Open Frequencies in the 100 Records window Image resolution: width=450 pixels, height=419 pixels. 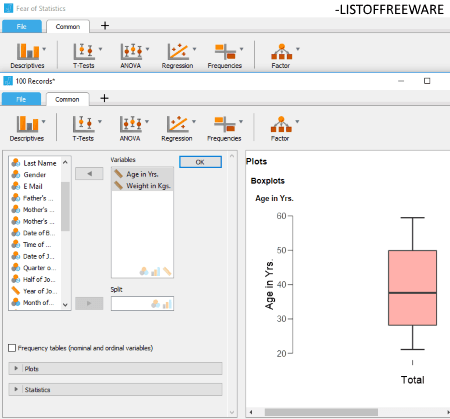[224, 128]
